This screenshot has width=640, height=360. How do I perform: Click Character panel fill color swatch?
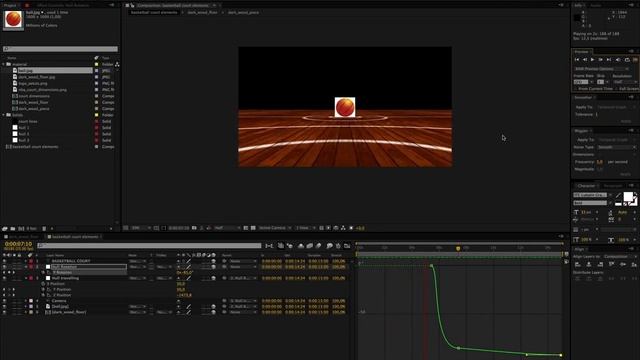628,196
